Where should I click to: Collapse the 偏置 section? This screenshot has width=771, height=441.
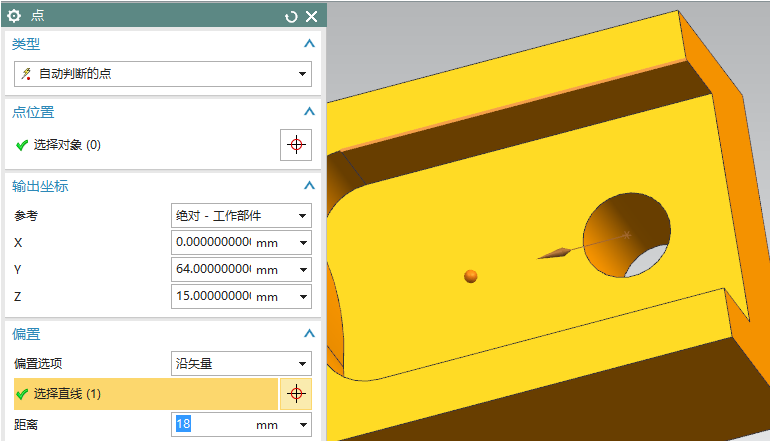coord(309,334)
